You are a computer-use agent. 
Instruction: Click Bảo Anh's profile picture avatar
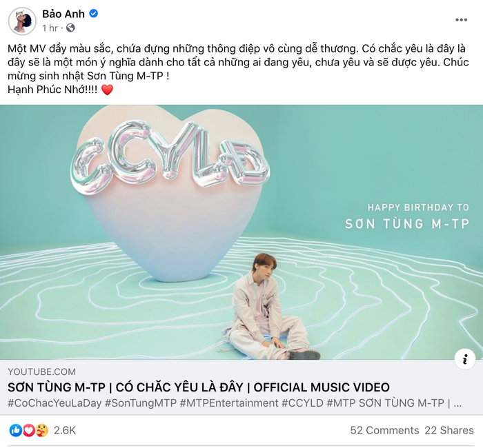pyautogui.click(x=22, y=21)
